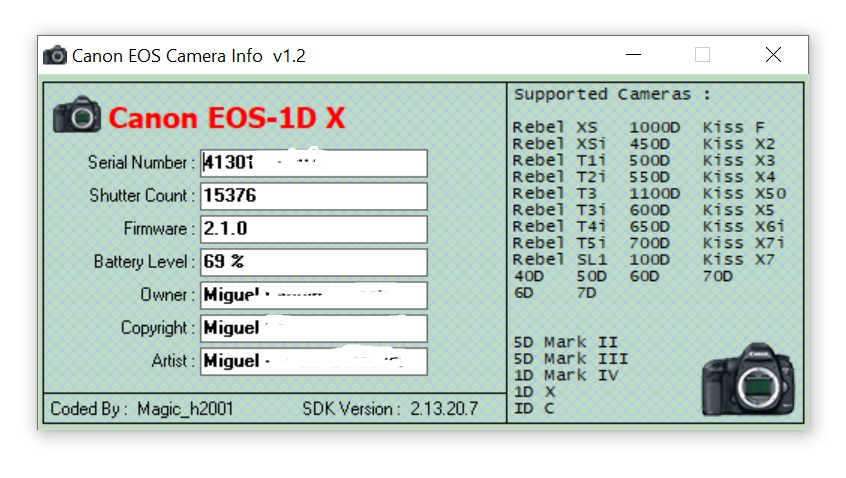Viewport: 846px width, 478px height.
Task: Click the camera icon beside Canon EOS-1D X
Action: tap(77, 114)
